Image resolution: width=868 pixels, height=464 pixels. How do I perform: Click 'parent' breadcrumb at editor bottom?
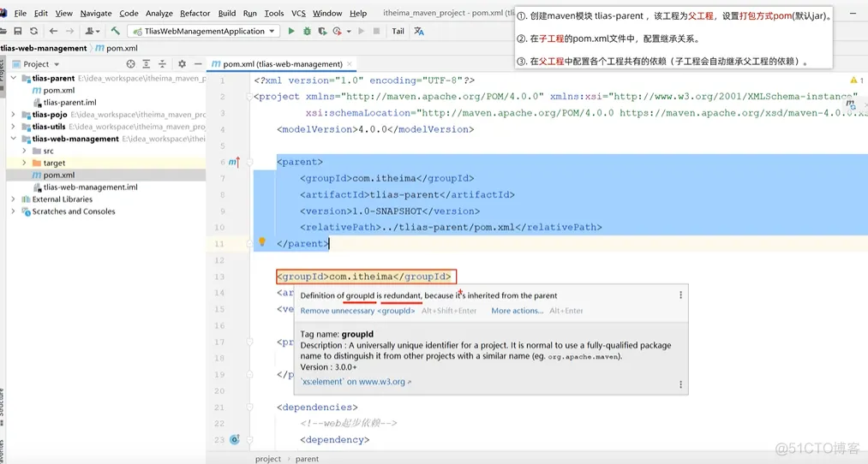[307, 459]
